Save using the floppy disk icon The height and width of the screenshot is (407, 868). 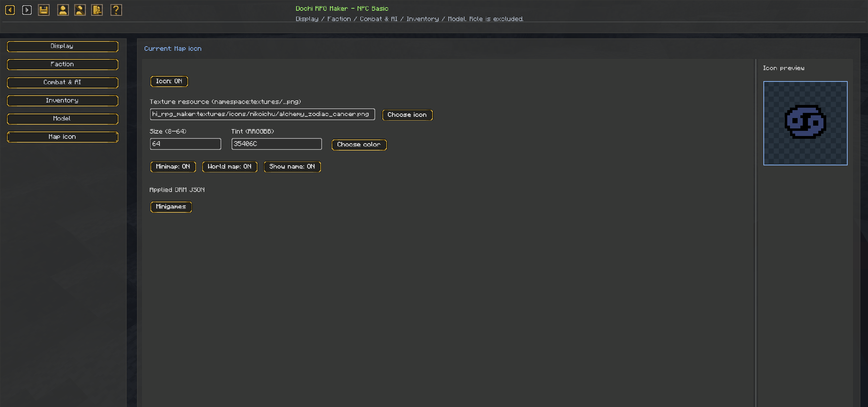pos(43,10)
